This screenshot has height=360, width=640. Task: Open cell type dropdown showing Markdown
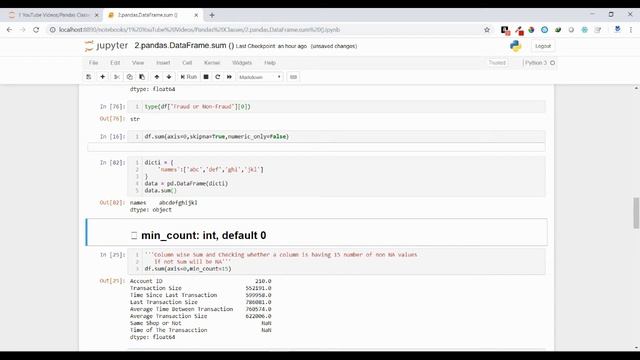pyautogui.click(x=260, y=77)
